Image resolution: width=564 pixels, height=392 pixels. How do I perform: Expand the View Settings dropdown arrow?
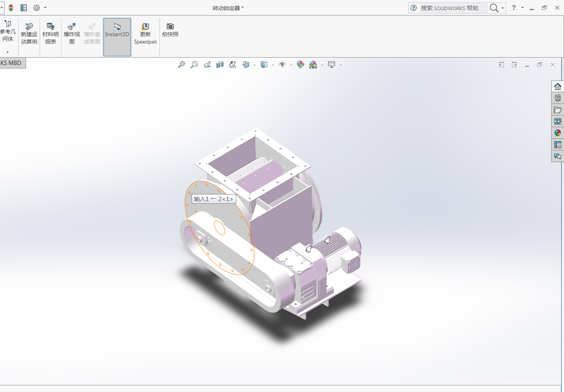(340, 65)
